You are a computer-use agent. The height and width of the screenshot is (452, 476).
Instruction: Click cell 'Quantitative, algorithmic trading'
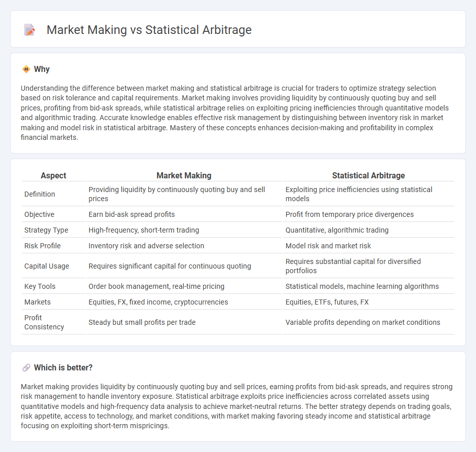pyautogui.click(x=369, y=230)
